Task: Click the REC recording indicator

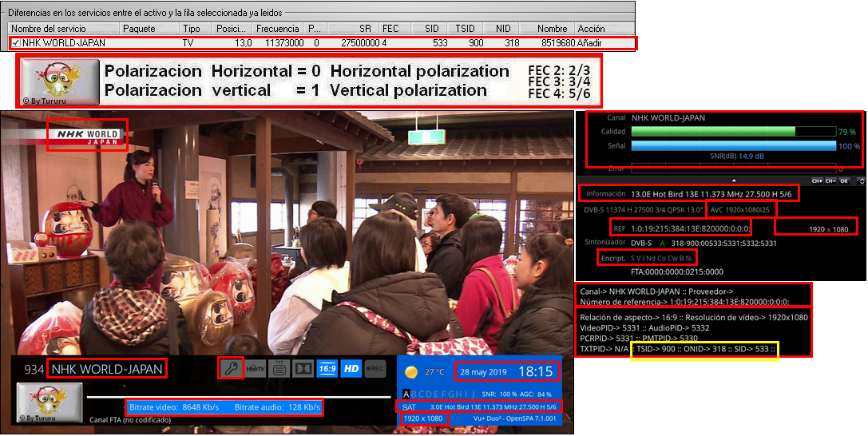Action: pyautogui.click(x=375, y=368)
